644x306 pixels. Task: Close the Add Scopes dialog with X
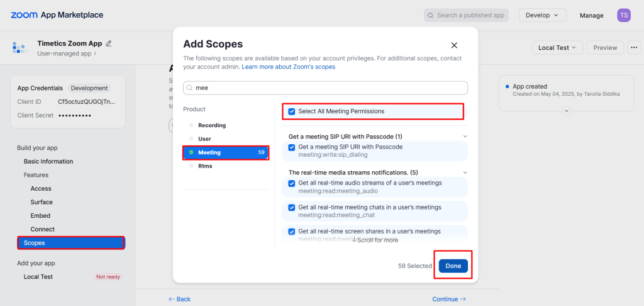[x=454, y=45]
